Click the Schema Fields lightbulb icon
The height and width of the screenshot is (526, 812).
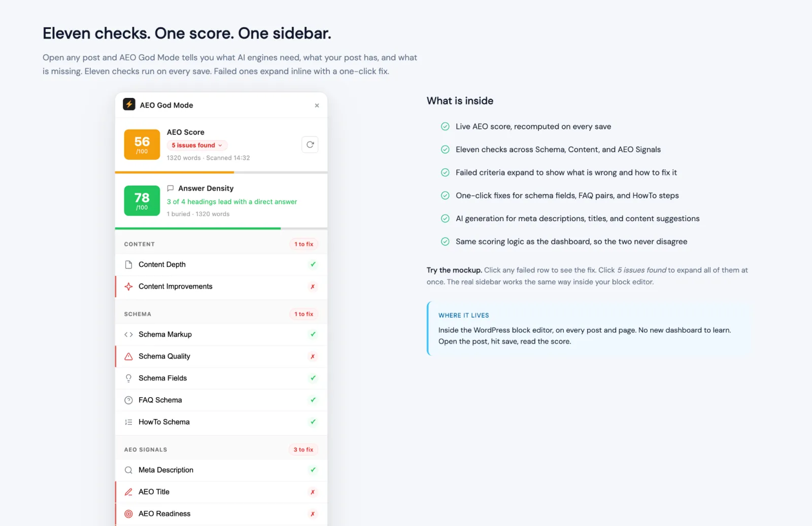point(128,378)
